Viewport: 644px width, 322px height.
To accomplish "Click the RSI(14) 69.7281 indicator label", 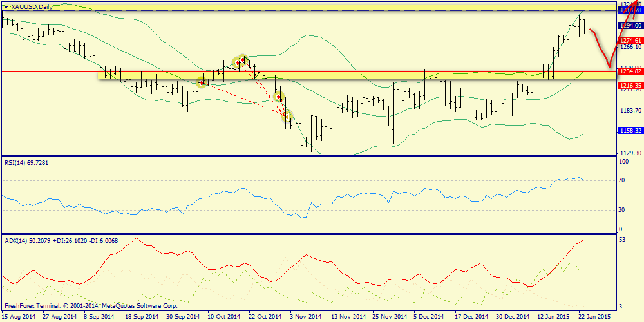I will click(27, 163).
